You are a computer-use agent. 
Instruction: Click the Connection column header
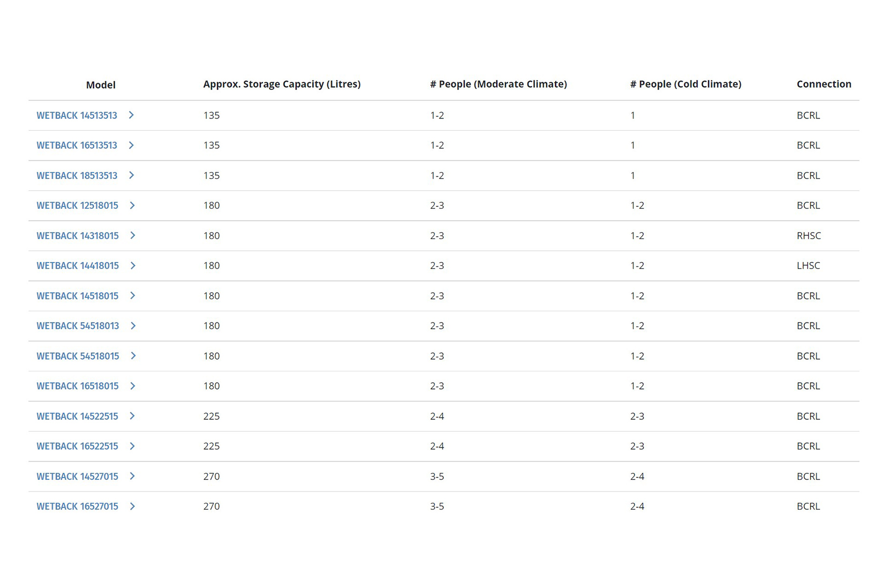[x=824, y=84]
